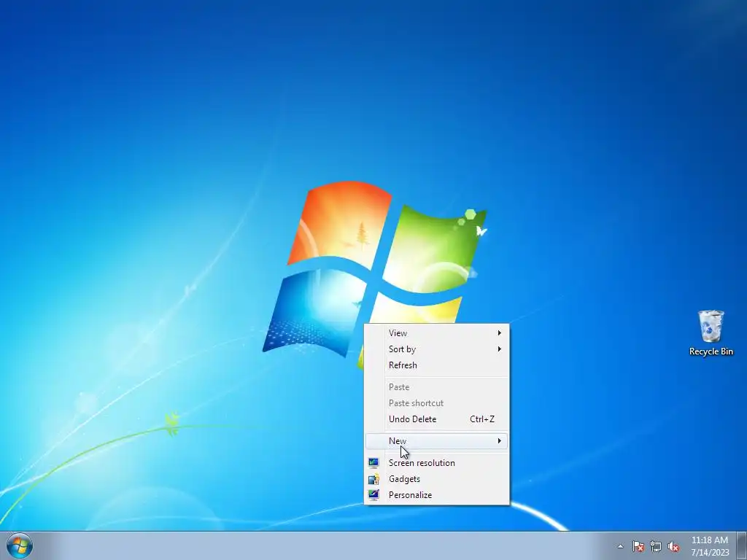Click the Action Center flag tray icon
Screen dimensions: 747x560
(638, 547)
